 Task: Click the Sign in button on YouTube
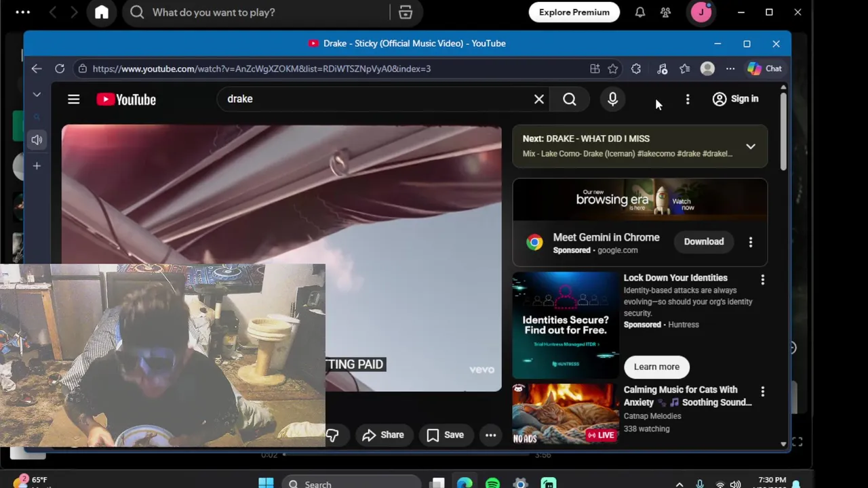[x=736, y=99]
